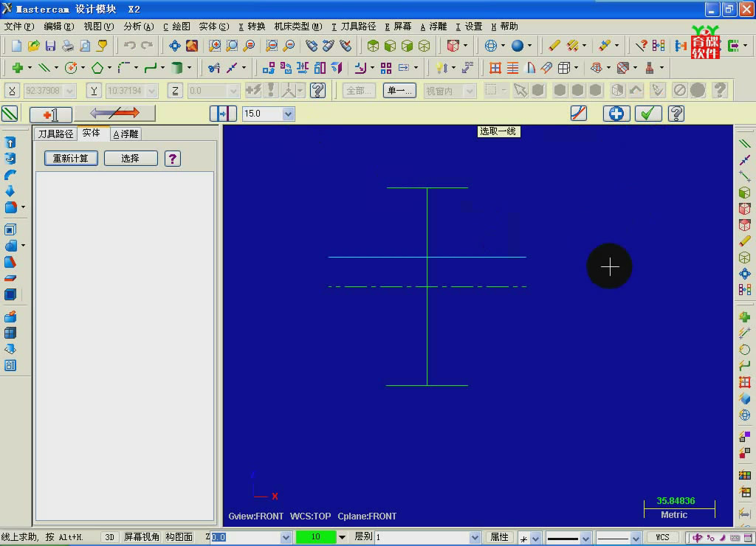Screen dimensions: 756x546
Task: Pan the view with the blue four-arrow icon
Action: [x=174, y=46]
